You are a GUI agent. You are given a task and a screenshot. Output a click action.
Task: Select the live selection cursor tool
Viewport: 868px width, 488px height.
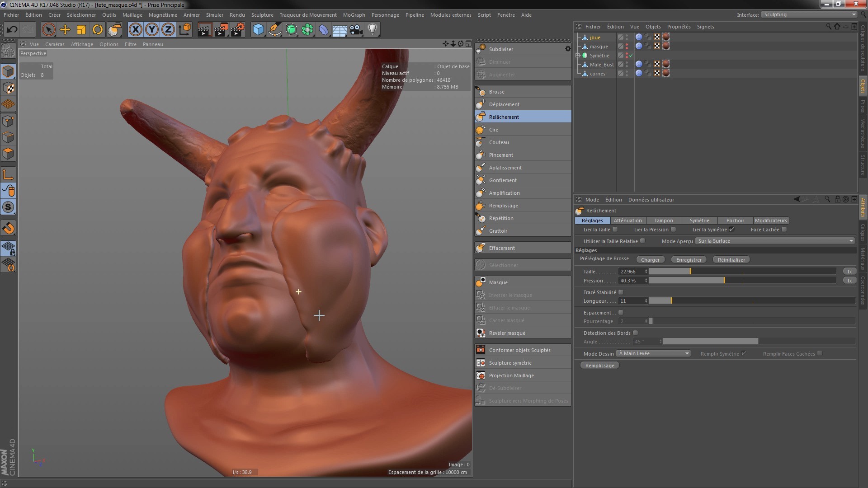click(48, 30)
